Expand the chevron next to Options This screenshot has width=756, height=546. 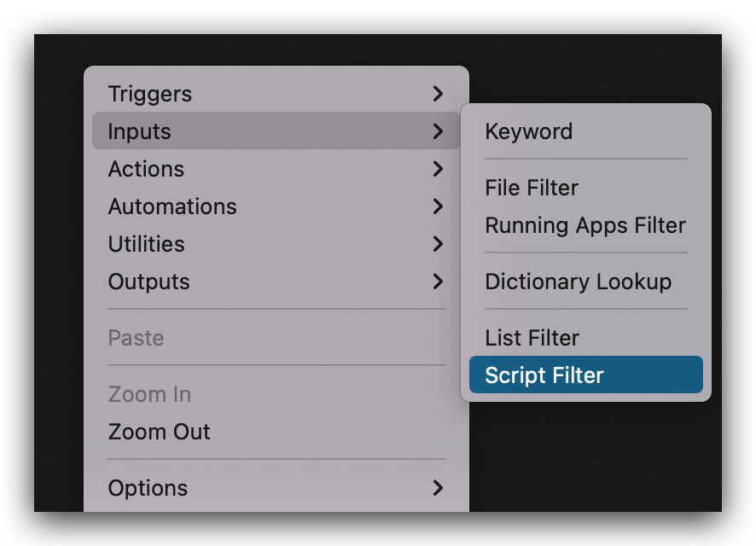click(x=438, y=488)
